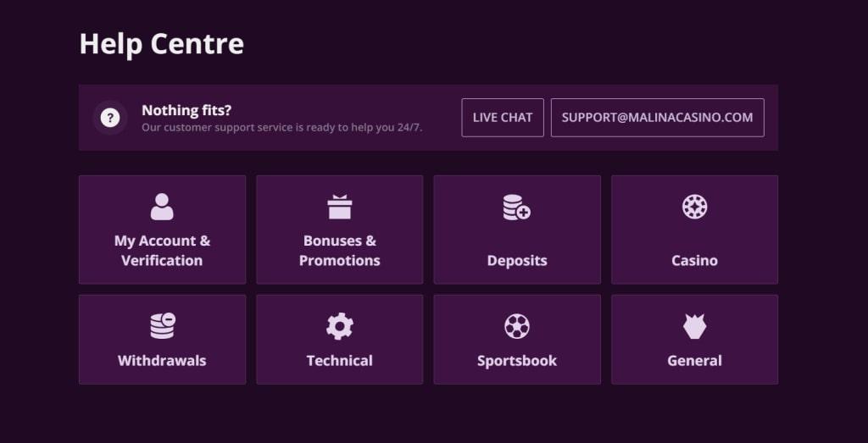Image resolution: width=868 pixels, height=443 pixels.
Task: Click the casino chip icon
Action: pyautogui.click(x=694, y=207)
